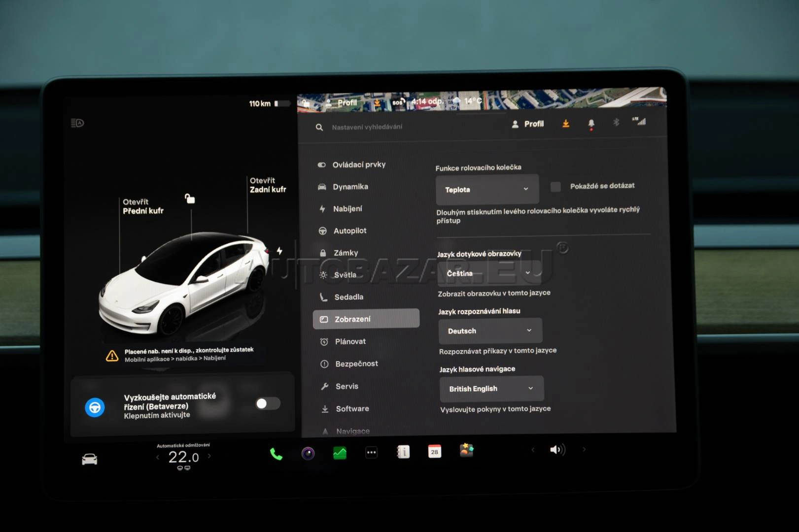Viewport: 799px width, 532px height.
Task: Open Bluetooth settings icon
Action: pos(616,122)
